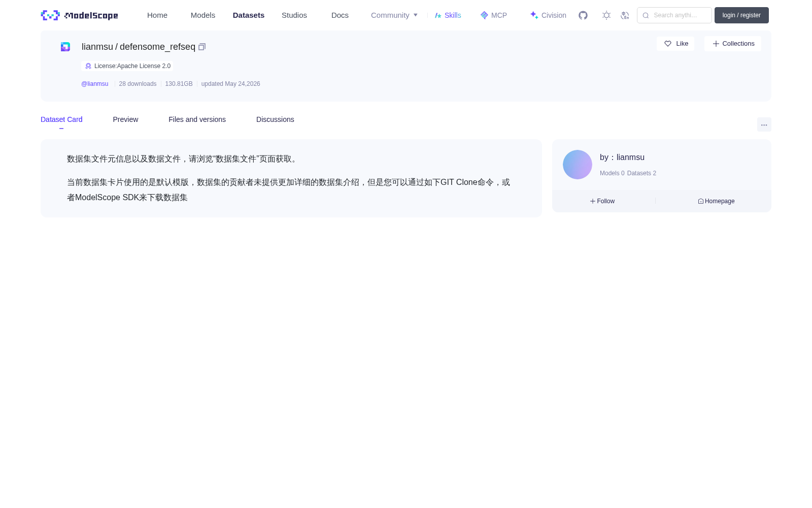
Task: Click the '28 downloads' text
Action: click(x=138, y=84)
